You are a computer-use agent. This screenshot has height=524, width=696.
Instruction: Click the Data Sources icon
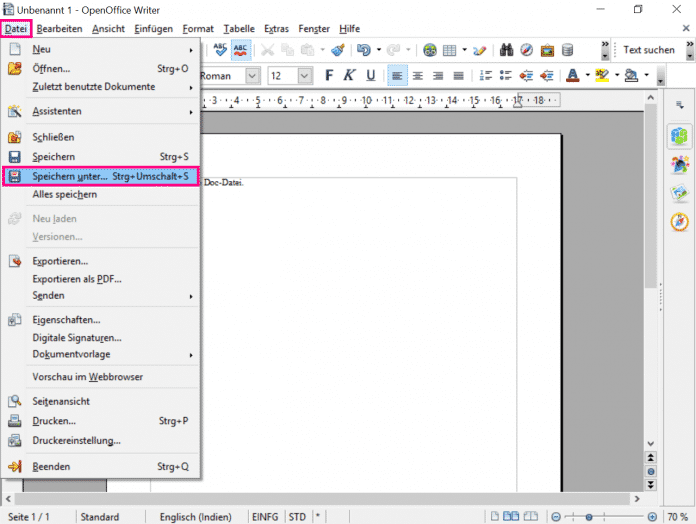pos(567,49)
